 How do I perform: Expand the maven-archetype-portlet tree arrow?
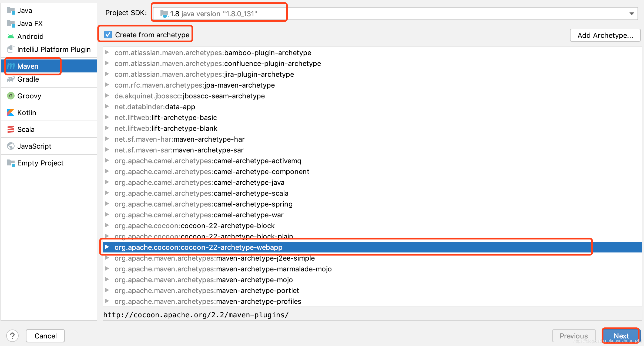[107, 290]
